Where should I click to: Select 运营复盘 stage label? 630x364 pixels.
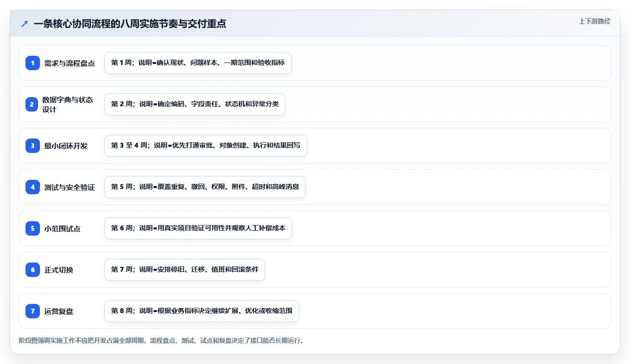click(x=59, y=311)
